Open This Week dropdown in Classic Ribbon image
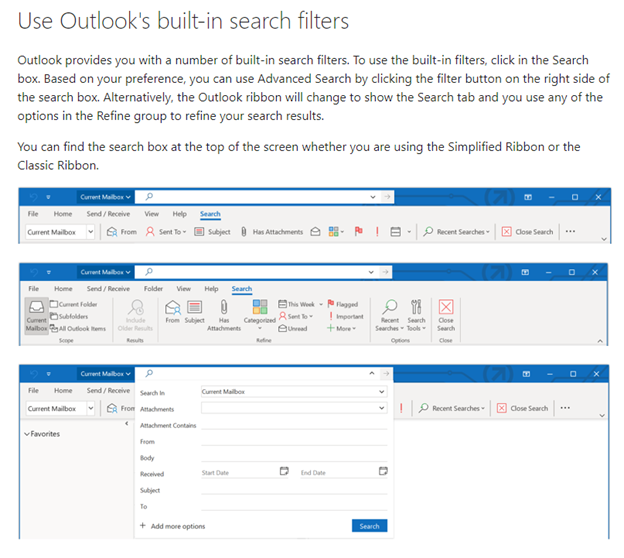624x558 pixels. [x=300, y=304]
